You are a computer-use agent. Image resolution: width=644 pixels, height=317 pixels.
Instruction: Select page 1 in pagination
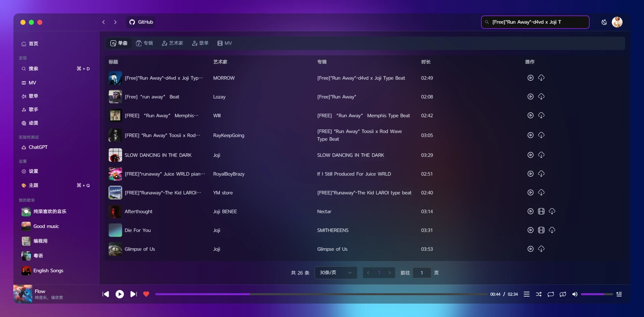coord(379,273)
